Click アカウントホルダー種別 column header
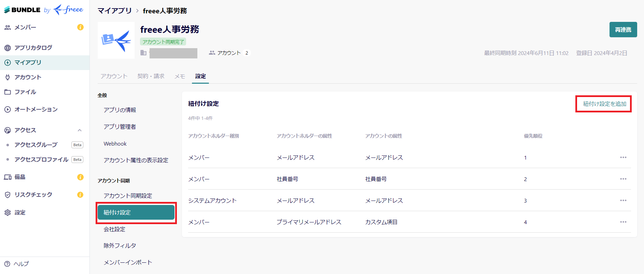Image resolution: width=644 pixels, height=274 pixels. [213, 136]
